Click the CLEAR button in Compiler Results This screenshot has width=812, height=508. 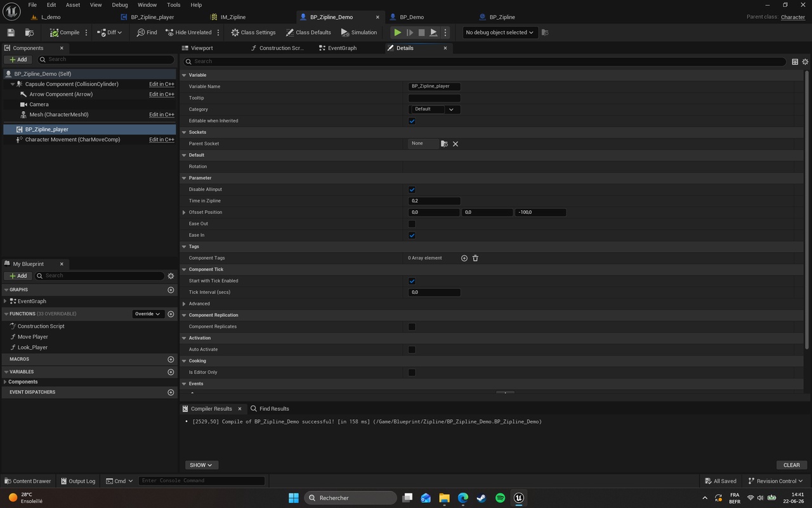click(x=791, y=465)
